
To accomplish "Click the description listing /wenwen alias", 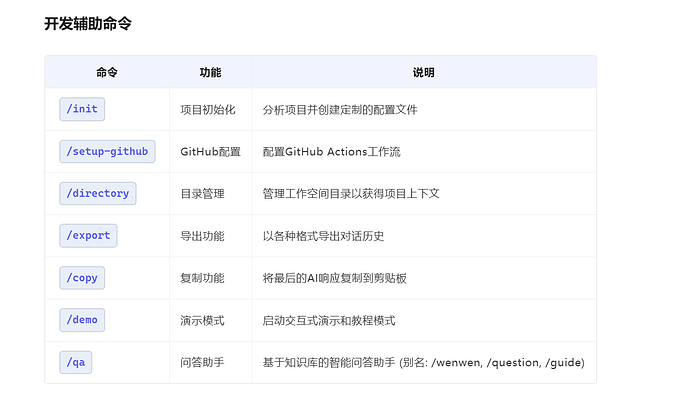I will [x=423, y=363].
